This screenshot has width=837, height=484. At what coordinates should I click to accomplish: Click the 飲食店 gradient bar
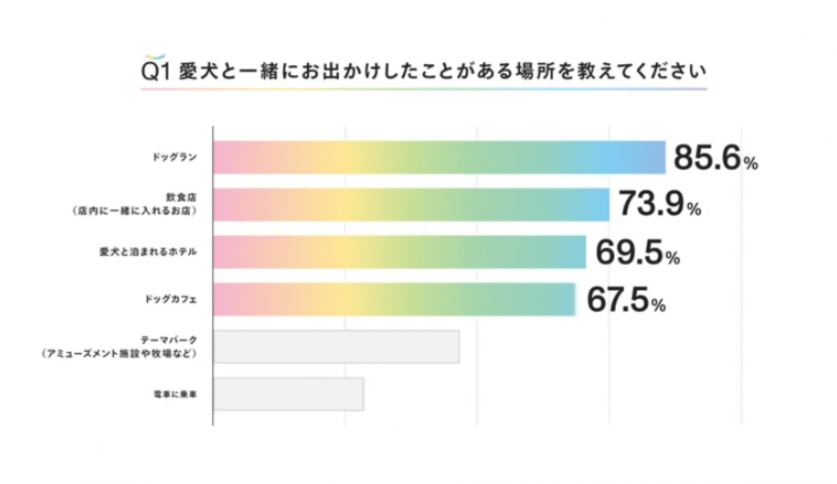(x=412, y=205)
